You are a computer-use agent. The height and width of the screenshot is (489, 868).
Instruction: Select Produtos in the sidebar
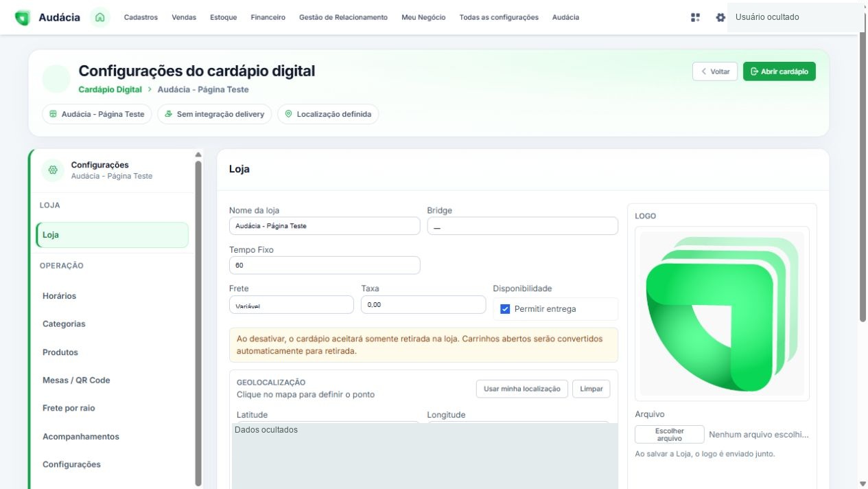[112, 352]
